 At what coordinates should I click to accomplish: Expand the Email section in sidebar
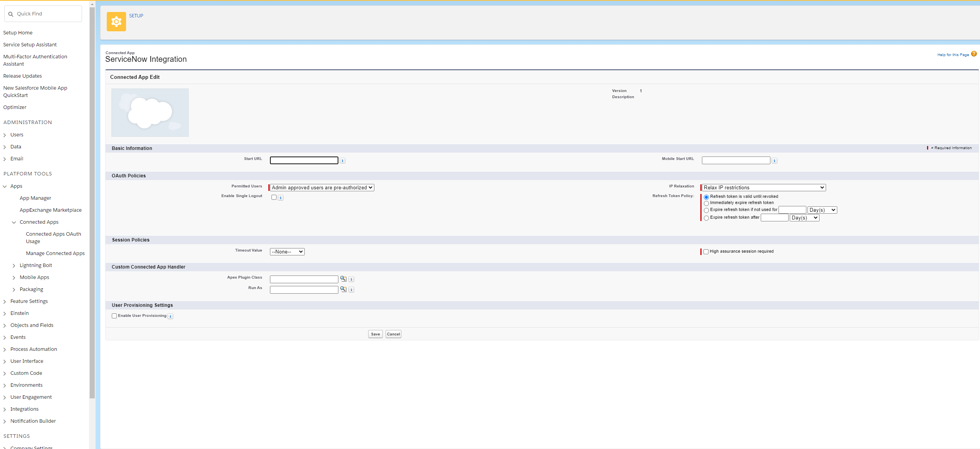pyautogui.click(x=5, y=159)
